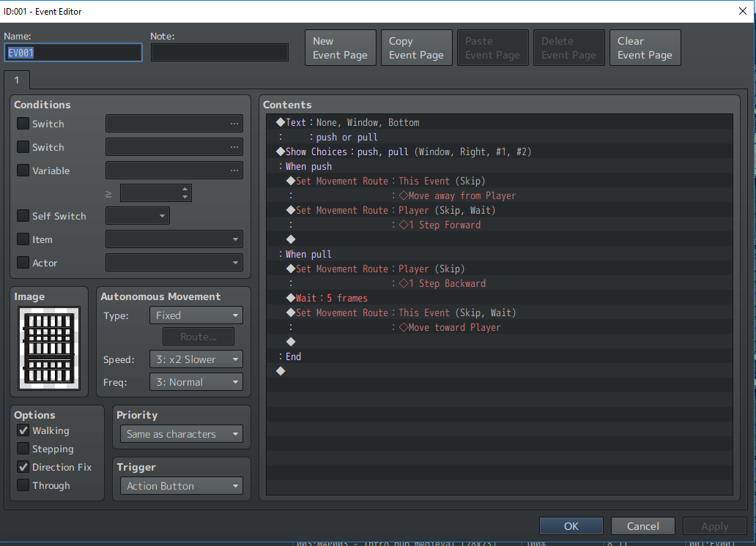
Task: Enable the Self Switch condition checkbox
Action: click(x=23, y=215)
